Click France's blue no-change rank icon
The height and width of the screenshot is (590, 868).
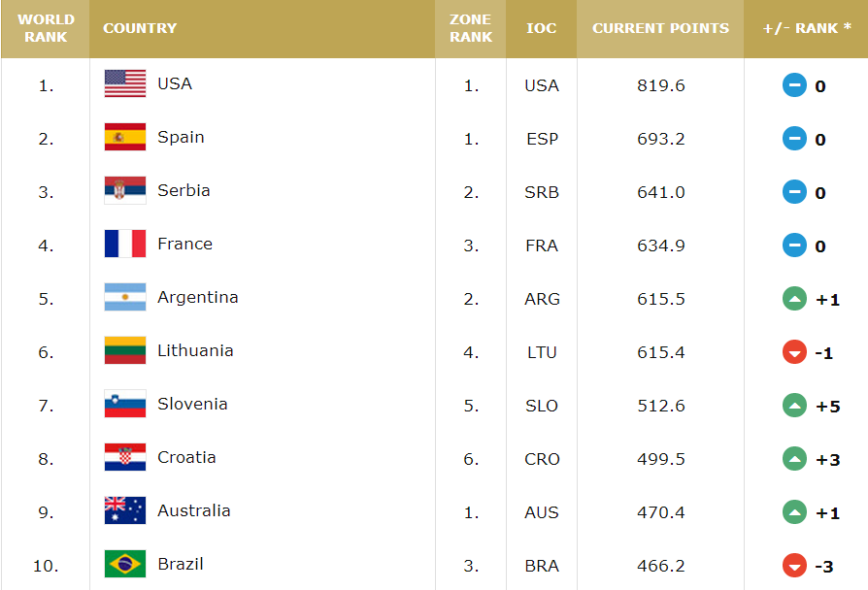click(x=794, y=246)
